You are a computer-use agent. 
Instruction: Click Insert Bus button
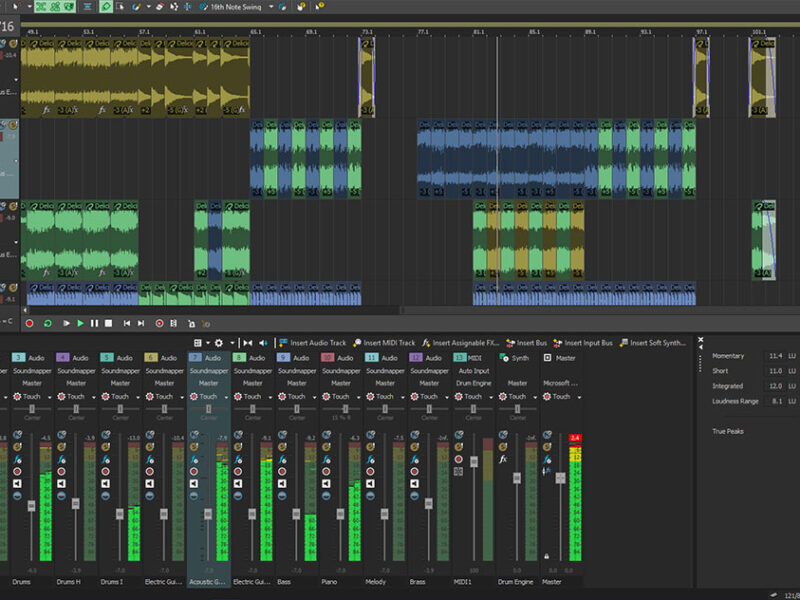tap(527, 343)
